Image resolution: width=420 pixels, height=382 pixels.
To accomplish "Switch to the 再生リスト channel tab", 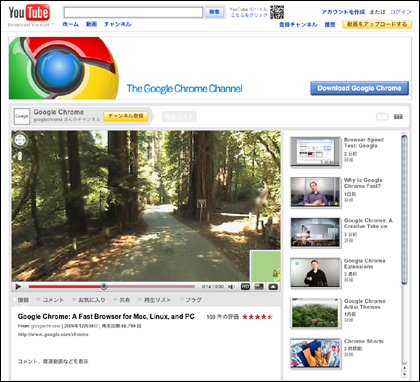I will pyautogui.click(x=179, y=117).
